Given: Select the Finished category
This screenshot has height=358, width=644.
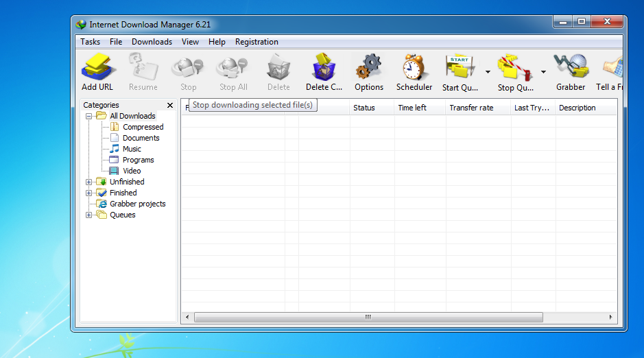Looking at the screenshot, I should coord(123,193).
